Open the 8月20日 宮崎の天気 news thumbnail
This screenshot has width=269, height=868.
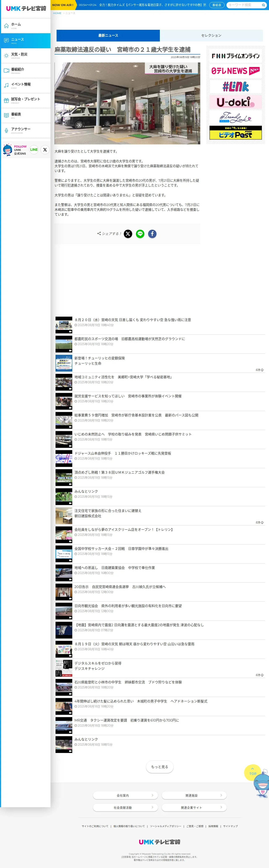point(64,325)
